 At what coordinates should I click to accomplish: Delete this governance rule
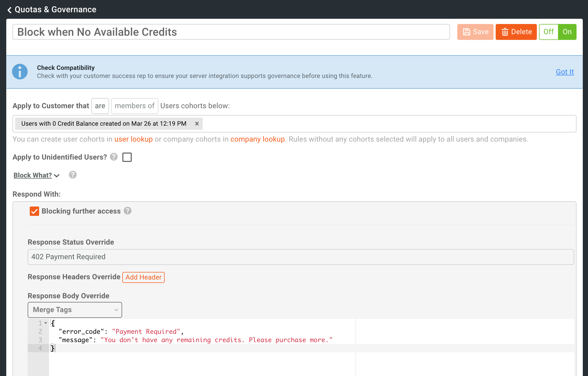516,32
